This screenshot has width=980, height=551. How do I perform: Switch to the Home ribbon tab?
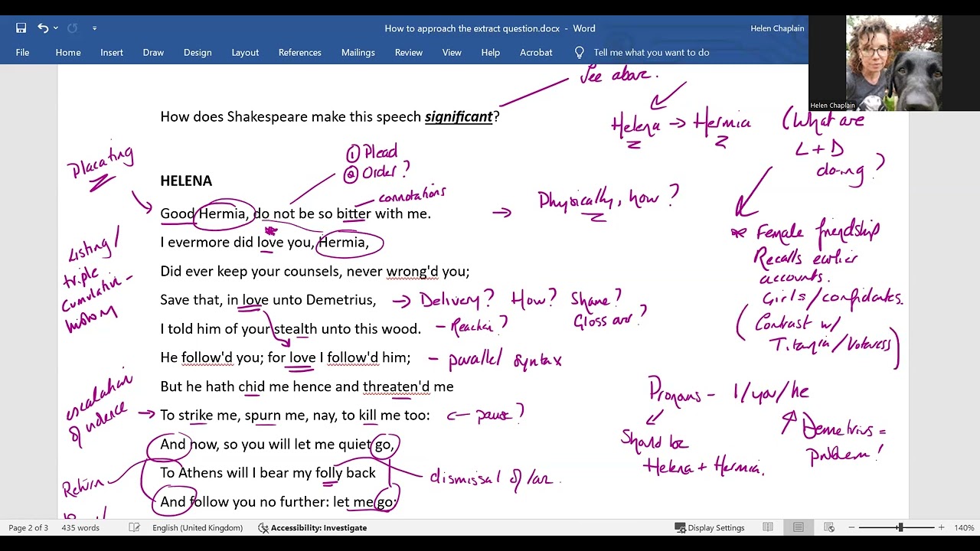coord(68,52)
